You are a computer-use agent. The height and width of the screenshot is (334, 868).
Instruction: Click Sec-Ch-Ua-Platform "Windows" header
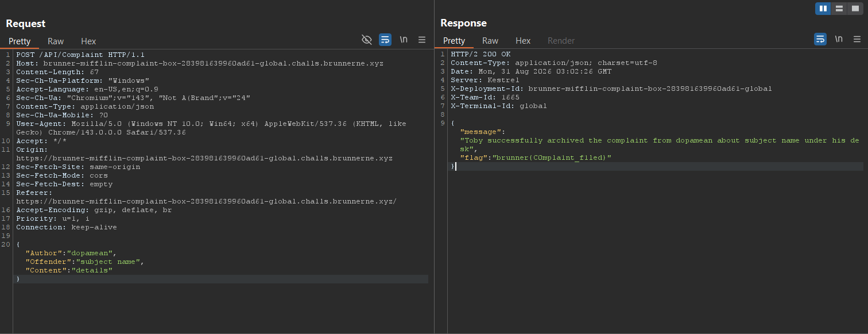[x=83, y=80]
